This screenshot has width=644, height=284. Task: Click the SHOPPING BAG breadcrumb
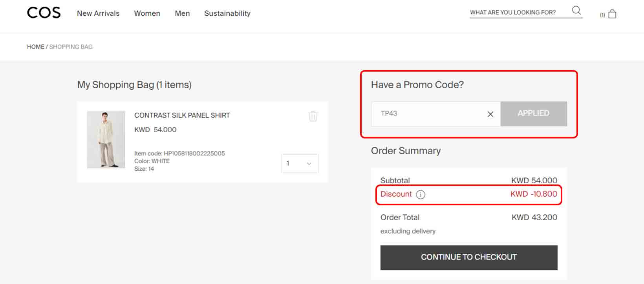click(71, 47)
